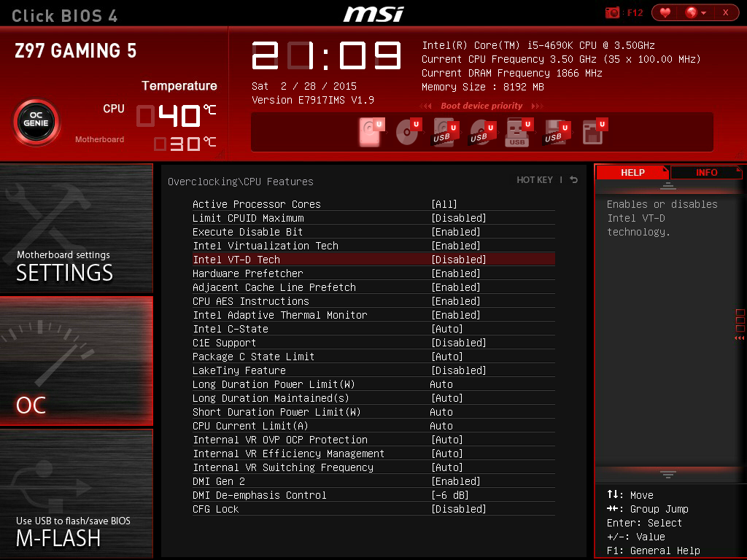Toggle Intel Virtualization Tech [Enabled] value

[455, 246]
